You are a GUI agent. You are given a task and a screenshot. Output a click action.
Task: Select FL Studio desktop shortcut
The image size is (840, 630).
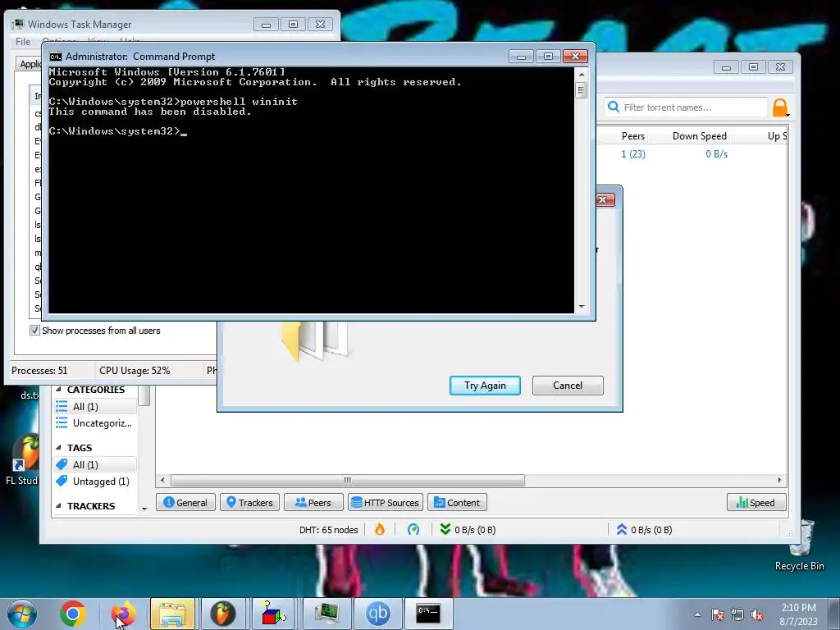22,459
